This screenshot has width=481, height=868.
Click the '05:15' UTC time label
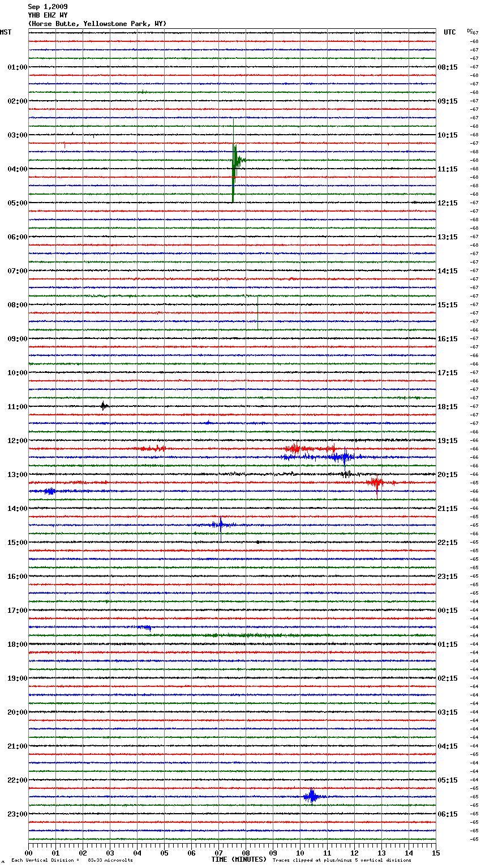(448, 780)
